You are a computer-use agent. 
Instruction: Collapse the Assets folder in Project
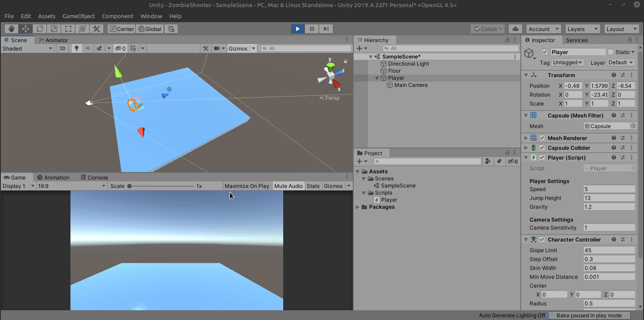358,172
